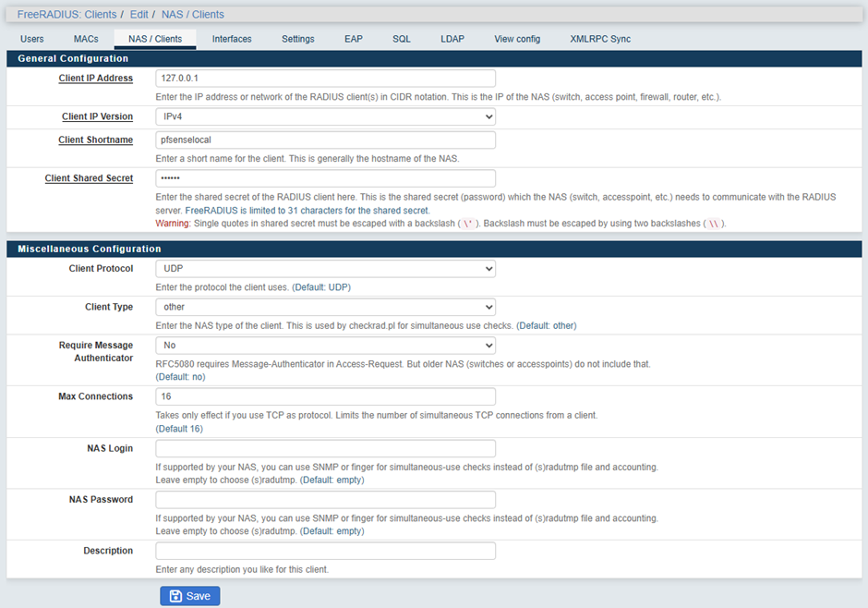Viewport: 868px width, 608px height.
Task: Click the Description input field
Action: [325, 551]
